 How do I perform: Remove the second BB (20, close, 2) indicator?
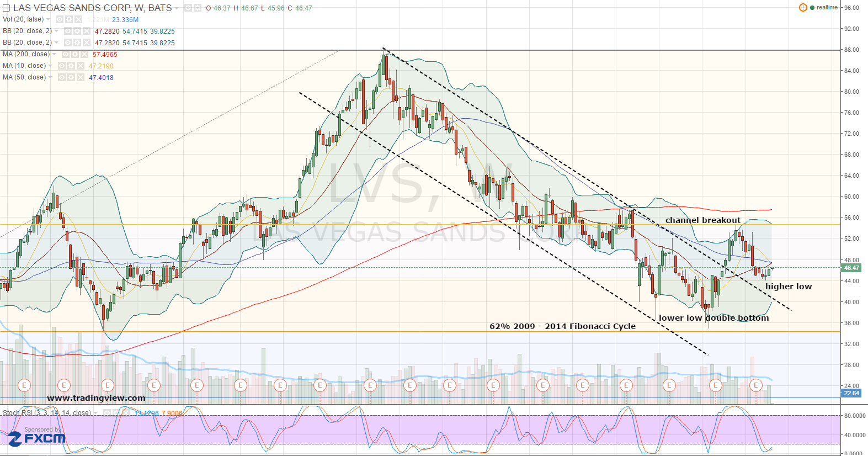coord(87,43)
